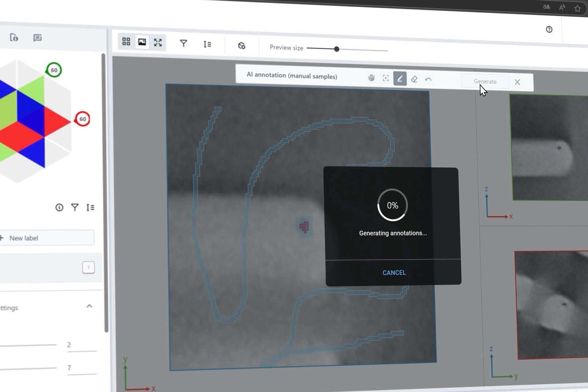Open the filter in top toolbar
588x392 pixels.
(183, 44)
